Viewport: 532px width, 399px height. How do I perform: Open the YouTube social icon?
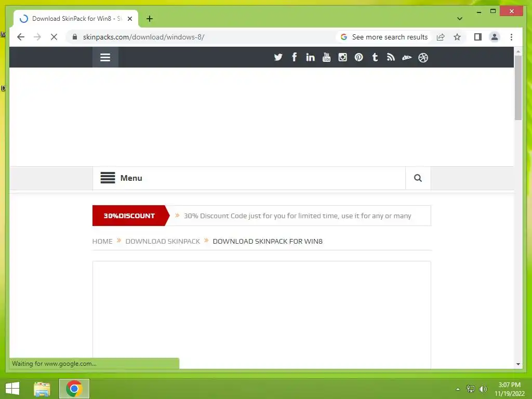(326, 57)
